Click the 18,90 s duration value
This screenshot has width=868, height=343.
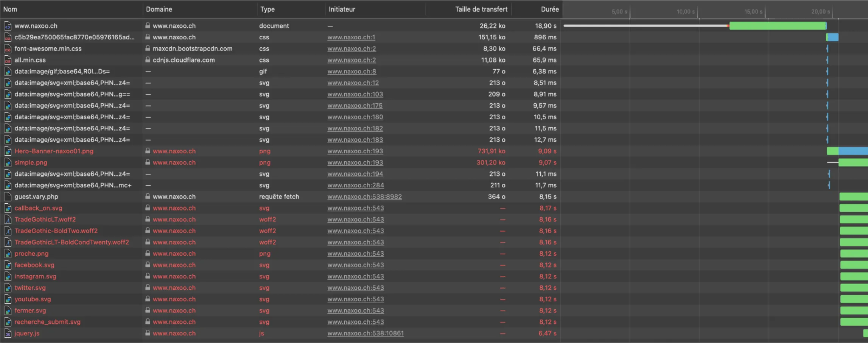pyautogui.click(x=546, y=26)
